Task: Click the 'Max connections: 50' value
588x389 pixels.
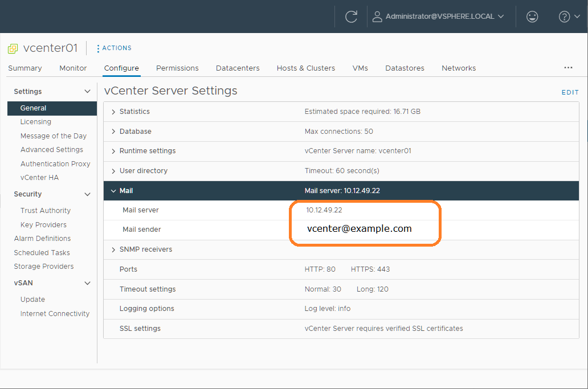Action: coord(338,132)
